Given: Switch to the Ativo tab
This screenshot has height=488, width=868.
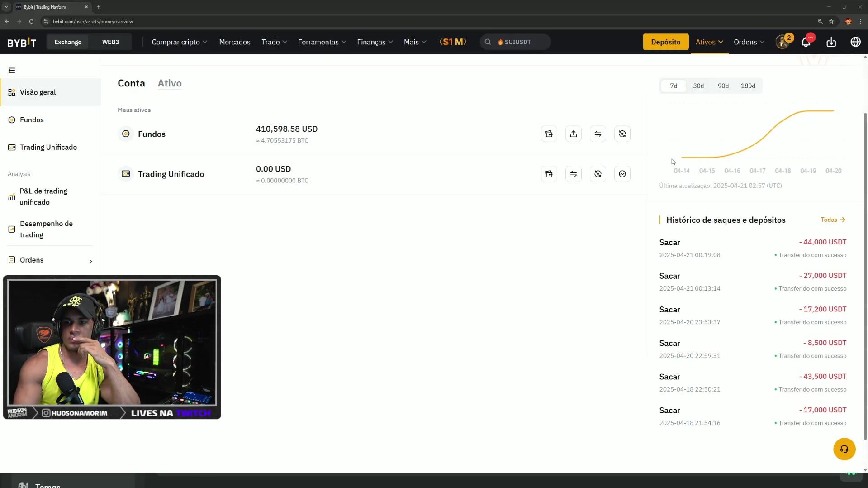Looking at the screenshot, I should coord(170,83).
